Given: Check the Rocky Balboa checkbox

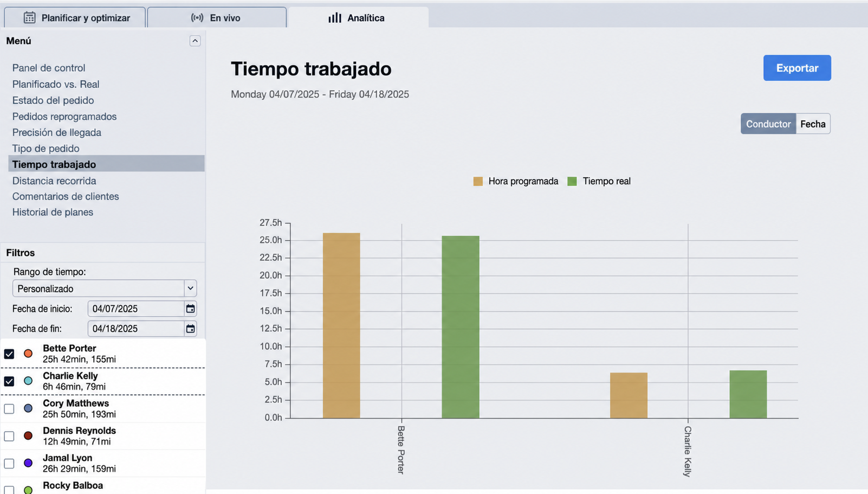Looking at the screenshot, I should (x=9, y=490).
